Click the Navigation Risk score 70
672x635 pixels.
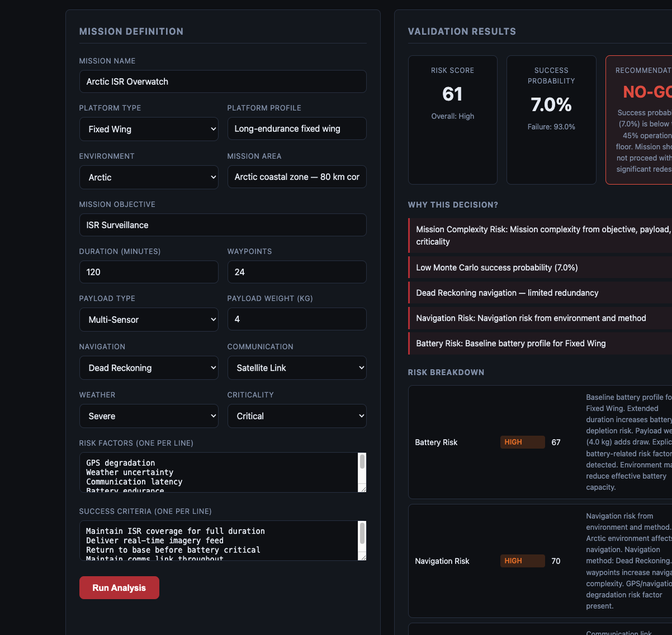coord(556,561)
